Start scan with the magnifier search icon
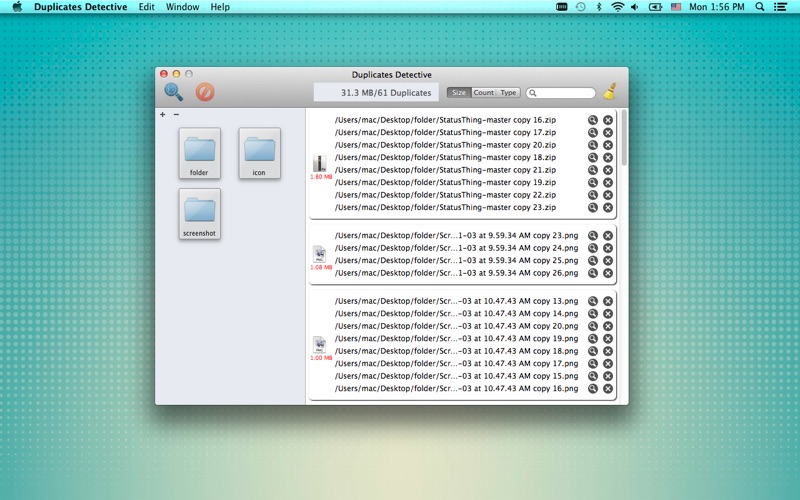This screenshot has width=800, height=500. [x=173, y=92]
